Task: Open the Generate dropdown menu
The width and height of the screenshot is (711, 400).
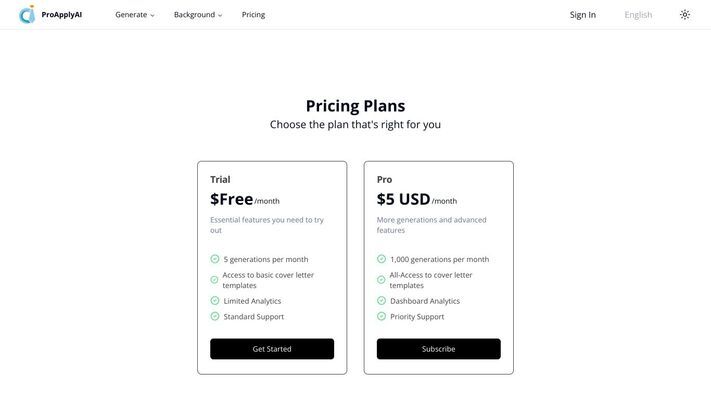Action: [135, 15]
